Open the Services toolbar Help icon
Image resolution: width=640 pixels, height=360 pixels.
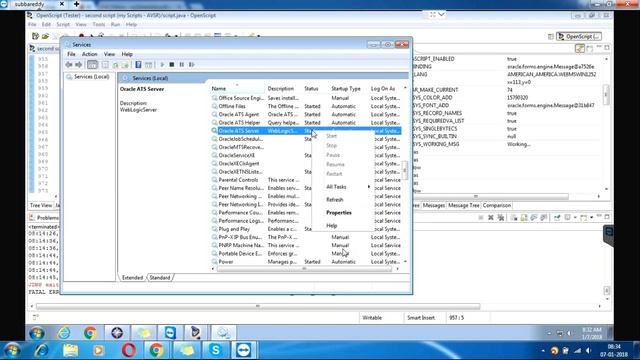point(138,64)
